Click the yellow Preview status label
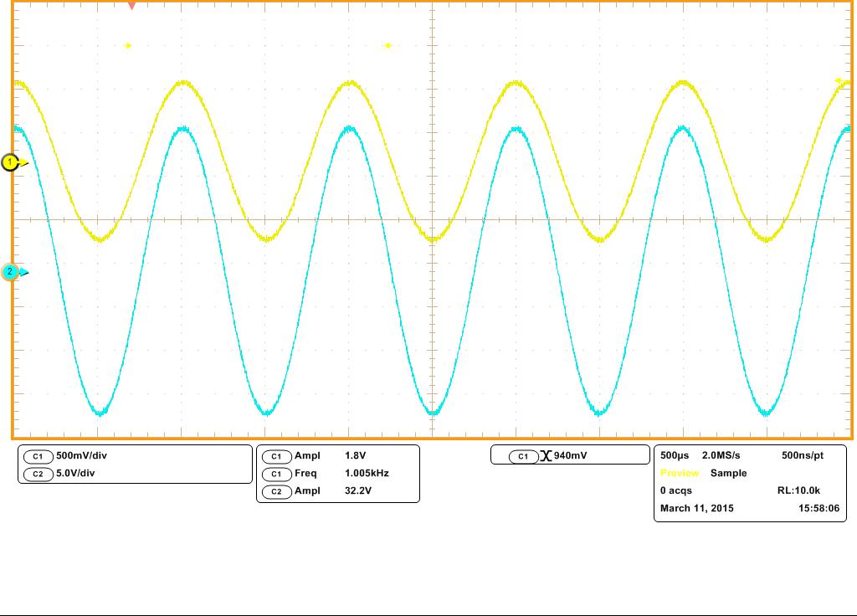 [x=680, y=473]
